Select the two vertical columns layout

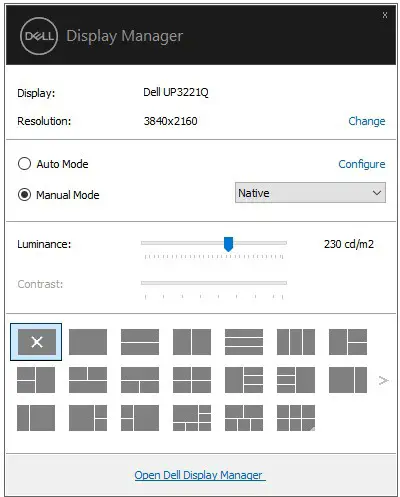[192, 342]
